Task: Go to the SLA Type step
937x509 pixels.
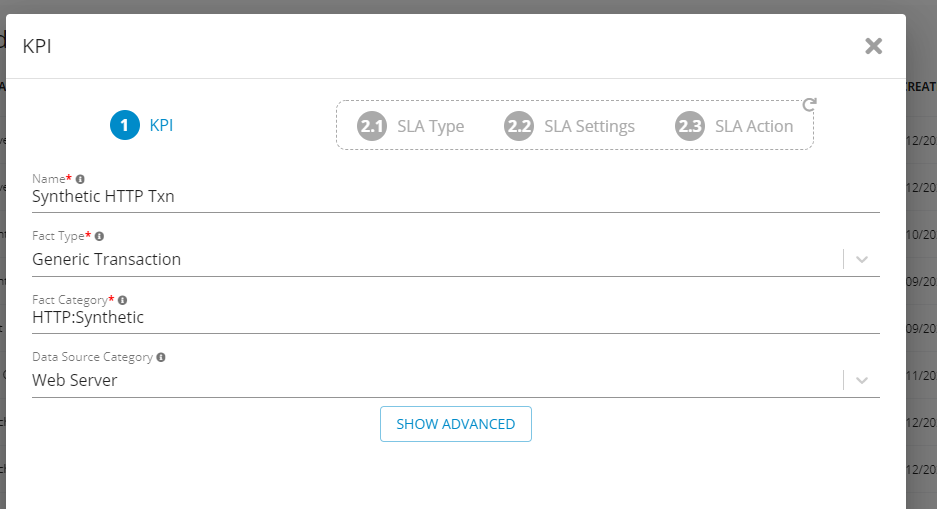Action: tap(430, 127)
